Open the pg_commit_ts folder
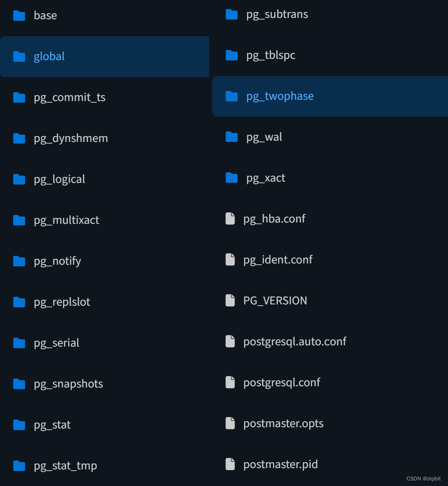This screenshot has width=448, height=486. point(69,97)
